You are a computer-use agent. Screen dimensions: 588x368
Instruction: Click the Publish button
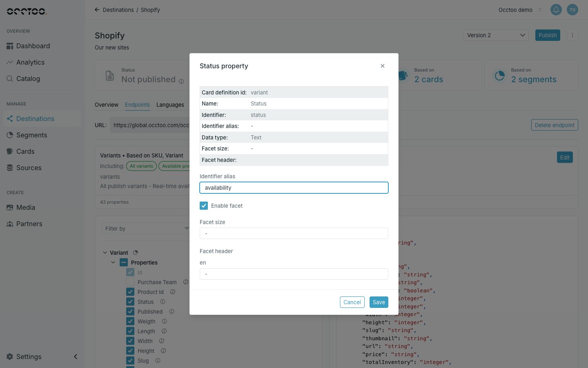pyautogui.click(x=548, y=35)
